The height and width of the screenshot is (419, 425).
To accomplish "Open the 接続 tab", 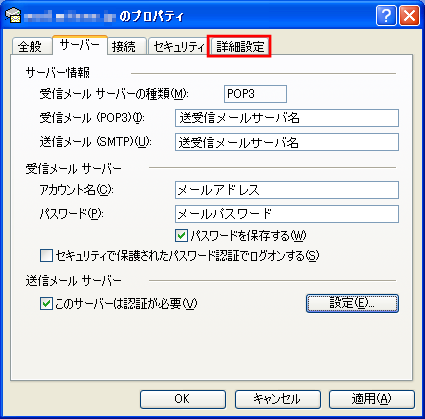I will [x=127, y=46].
